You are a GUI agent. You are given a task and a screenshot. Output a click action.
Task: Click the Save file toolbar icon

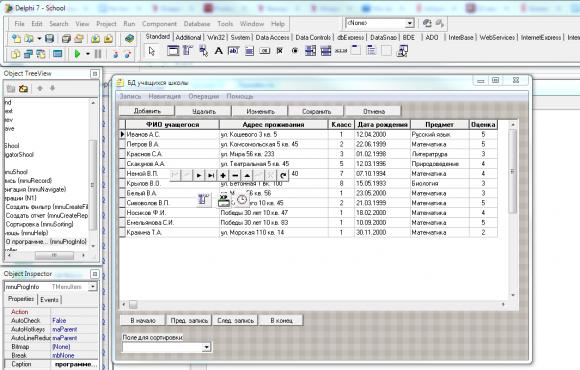tap(50, 38)
